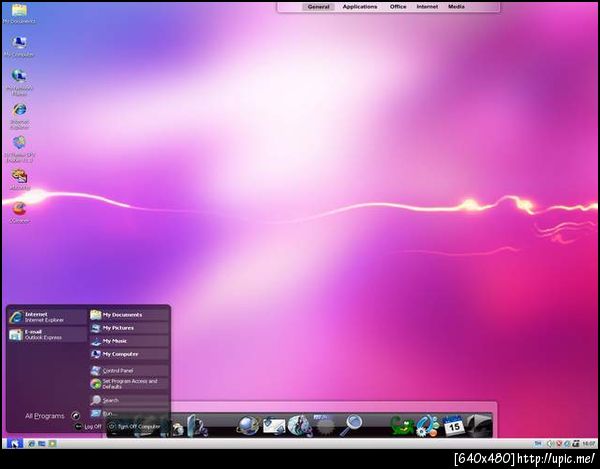Launch Internet Explorer from quick launch bar
The height and width of the screenshot is (469, 600).
point(31,444)
